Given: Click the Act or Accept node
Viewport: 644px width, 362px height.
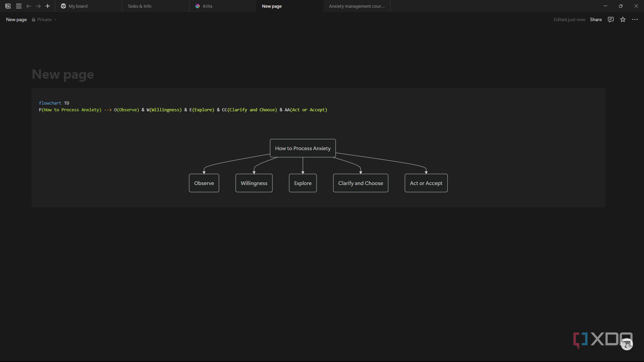Looking at the screenshot, I should pyautogui.click(x=426, y=183).
